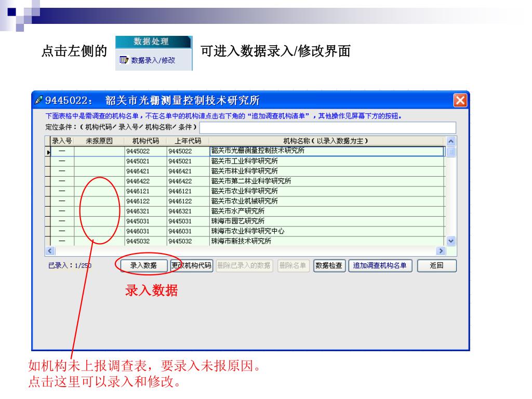Click 上年代码 cell 9446031

[x=188, y=231]
